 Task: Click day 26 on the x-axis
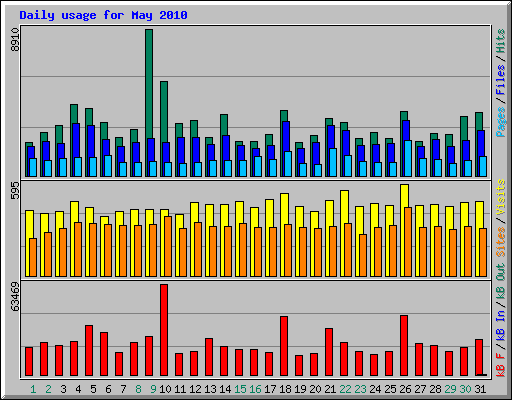(x=405, y=389)
